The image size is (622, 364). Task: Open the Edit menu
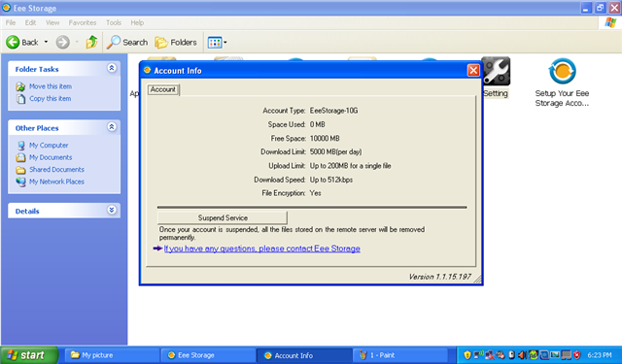tap(30, 22)
